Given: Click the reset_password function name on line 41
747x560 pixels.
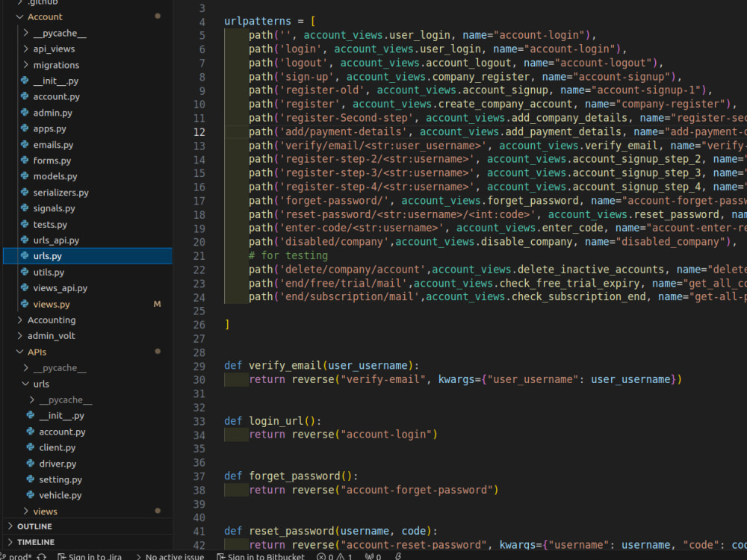Looking at the screenshot, I should (x=291, y=531).
